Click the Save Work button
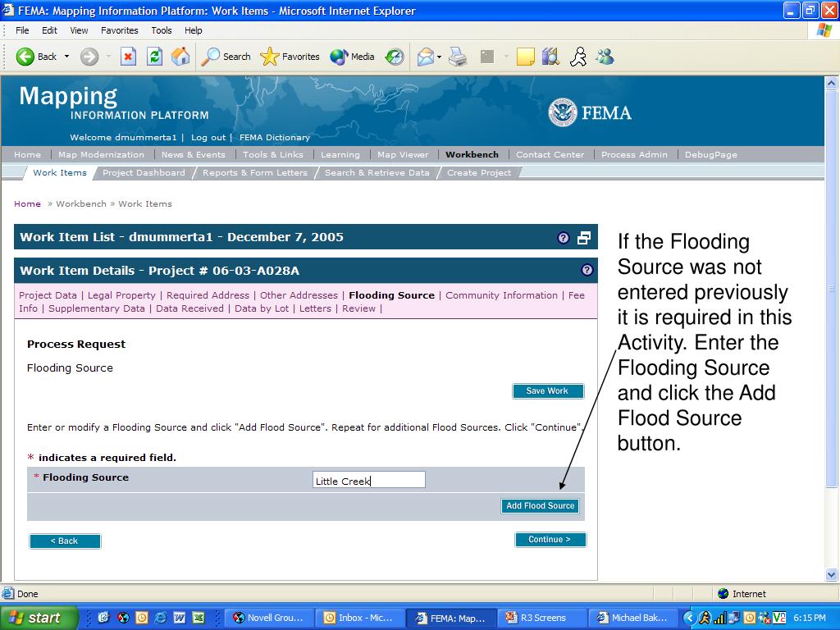This screenshot has width=840, height=630. [x=547, y=391]
